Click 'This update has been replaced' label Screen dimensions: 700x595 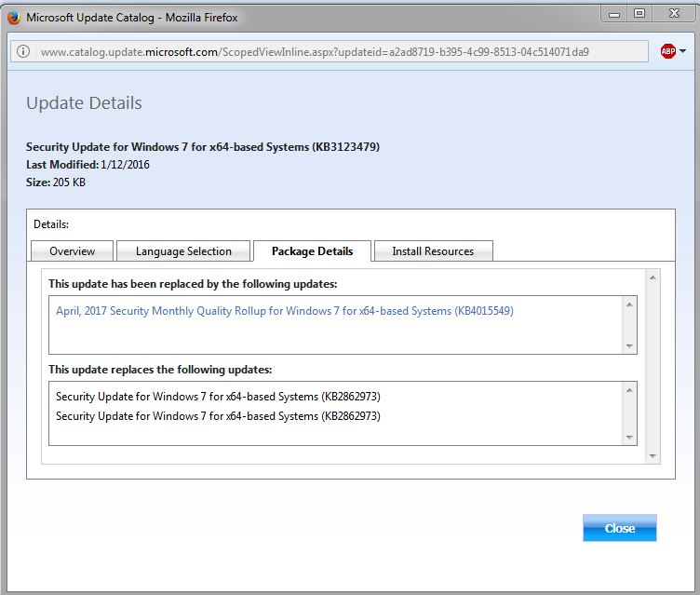(x=193, y=284)
